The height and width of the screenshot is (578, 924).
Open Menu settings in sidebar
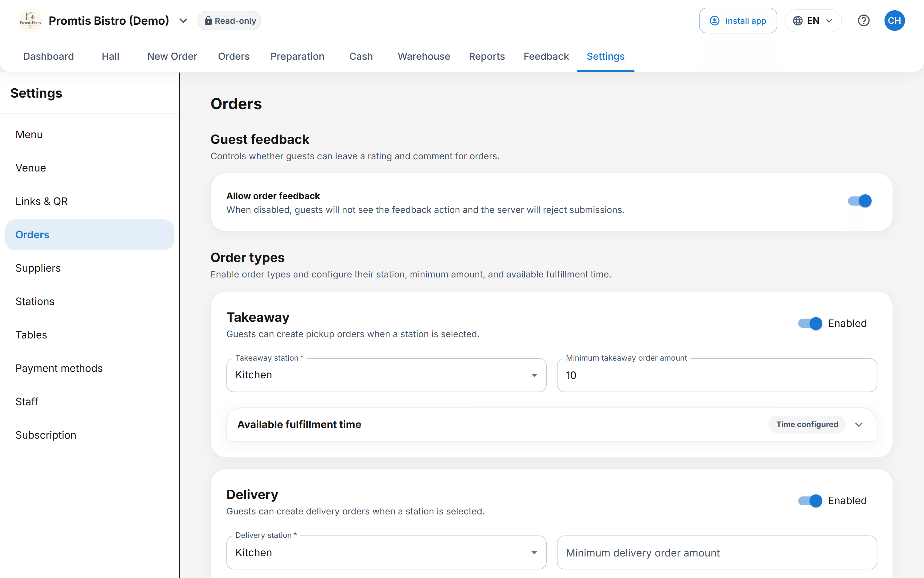(x=89, y=135)
